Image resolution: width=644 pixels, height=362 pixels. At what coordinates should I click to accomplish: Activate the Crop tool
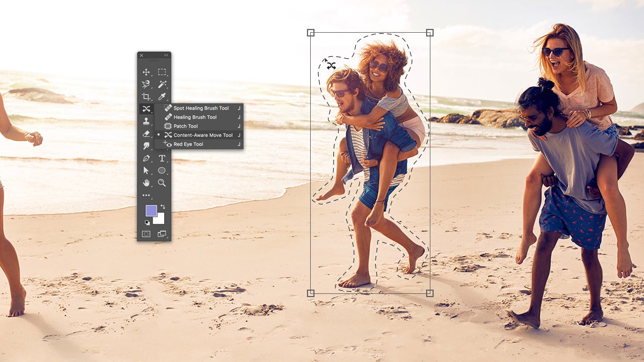[146, 95]
